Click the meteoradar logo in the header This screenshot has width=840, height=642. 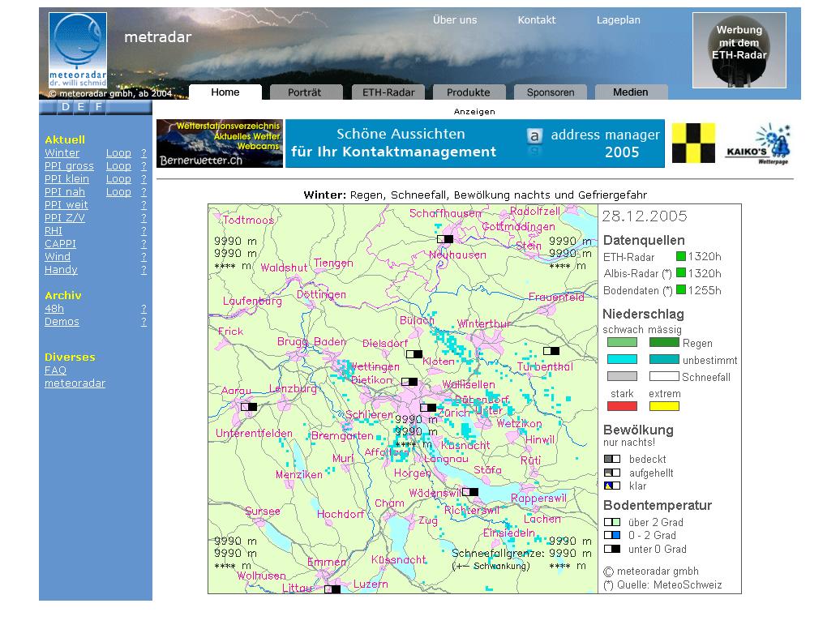click(77, 52)
